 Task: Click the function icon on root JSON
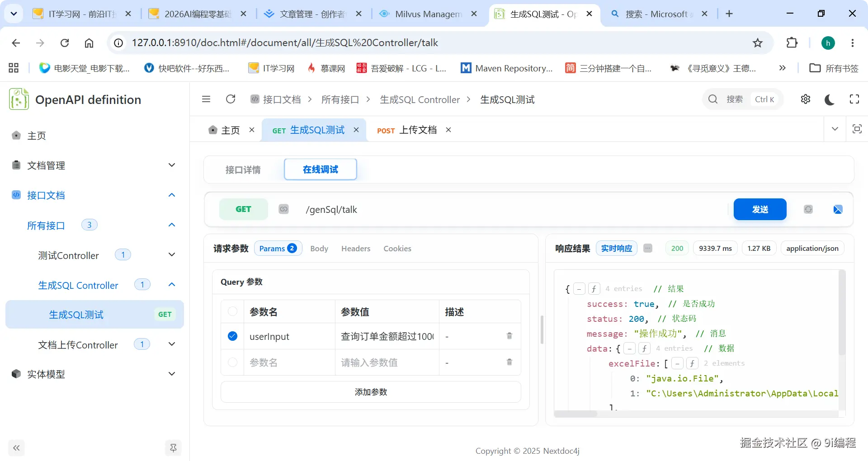coord(594,289)
